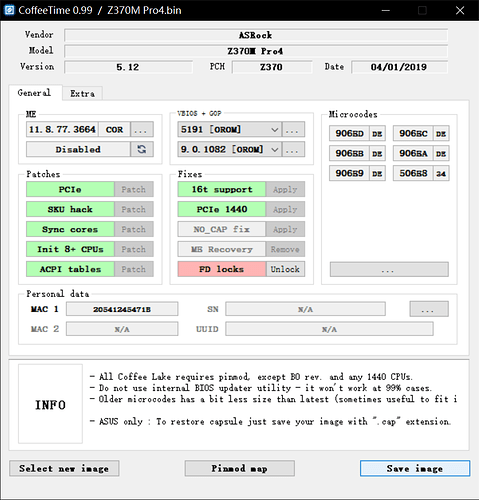Click Patch button for Init 8+ CPUs
This screenshot has height=500, width=479.
tap(134, 249)
